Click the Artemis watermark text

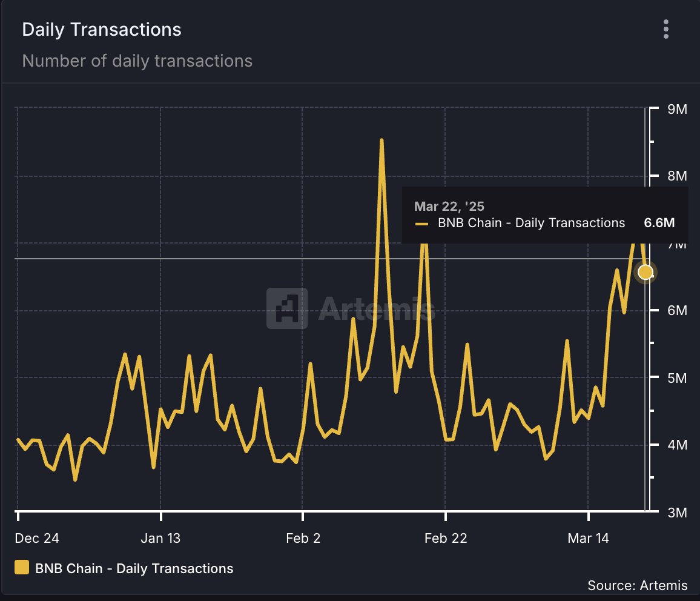[375, 309]
